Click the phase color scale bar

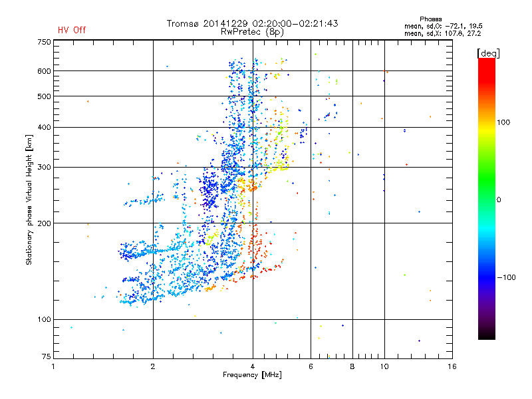click(x=487, y=199)
